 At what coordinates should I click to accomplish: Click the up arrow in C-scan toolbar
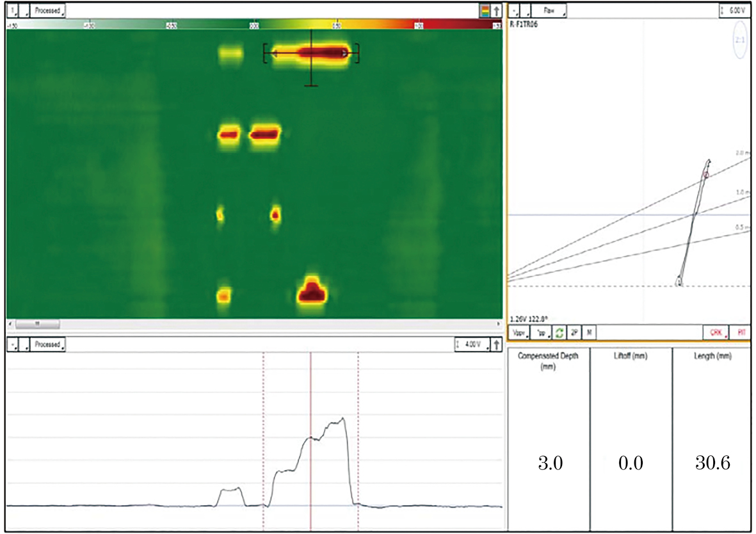496,11
